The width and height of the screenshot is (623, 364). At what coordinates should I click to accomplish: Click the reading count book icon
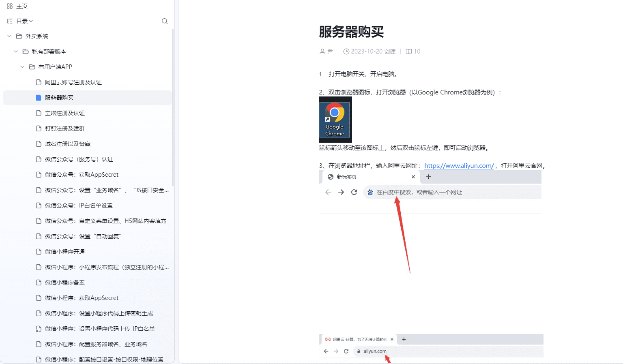pos(409,51)
